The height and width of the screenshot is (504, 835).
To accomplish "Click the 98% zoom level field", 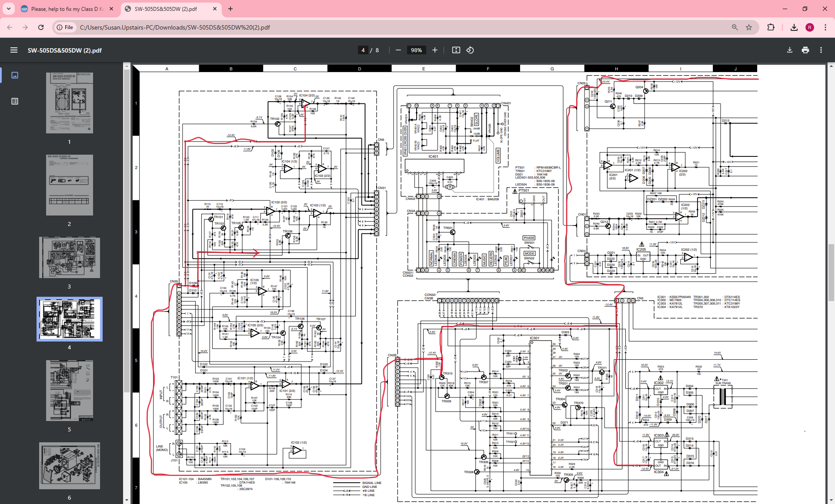I will 417,50.
